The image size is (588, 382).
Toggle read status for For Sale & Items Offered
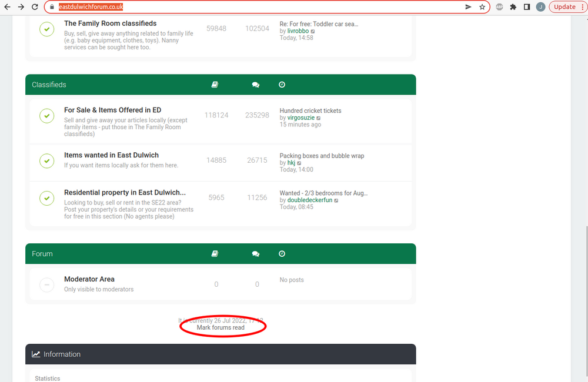click(x=46, y=116)
